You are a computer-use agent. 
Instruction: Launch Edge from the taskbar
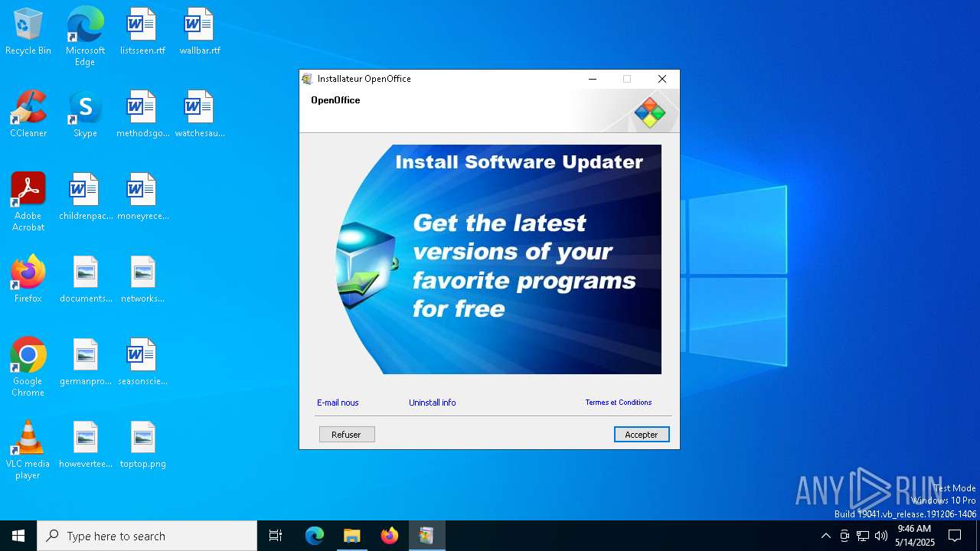pyautogui.click(x=315, y=536)
